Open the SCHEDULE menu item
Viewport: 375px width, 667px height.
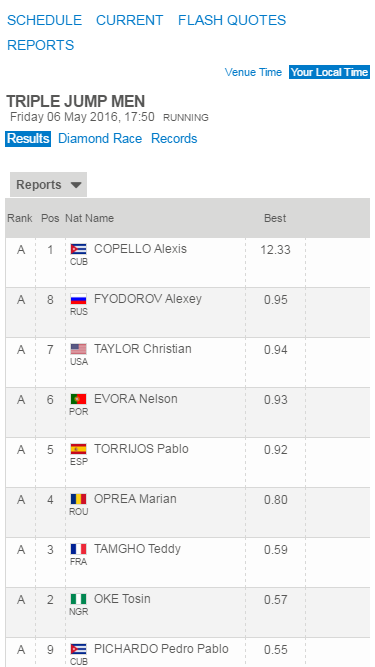(45, 20)
